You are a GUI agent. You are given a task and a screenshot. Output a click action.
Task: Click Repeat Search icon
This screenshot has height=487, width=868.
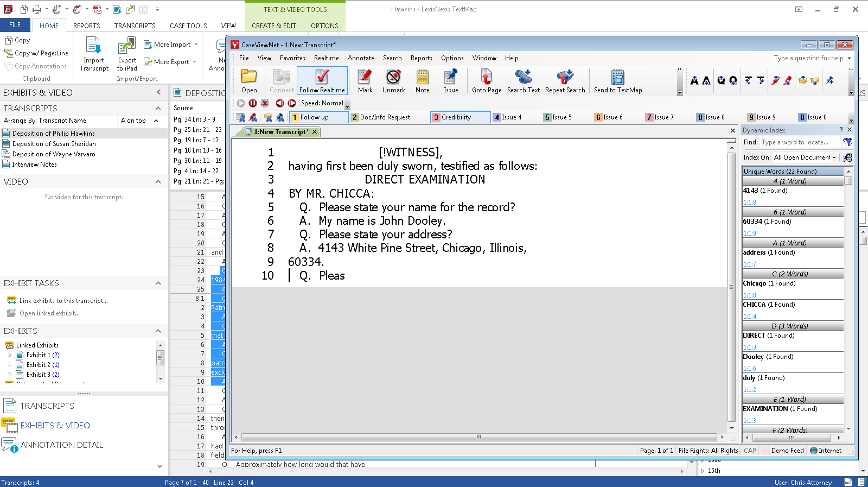pyautogui.click(x=565, y=81)
